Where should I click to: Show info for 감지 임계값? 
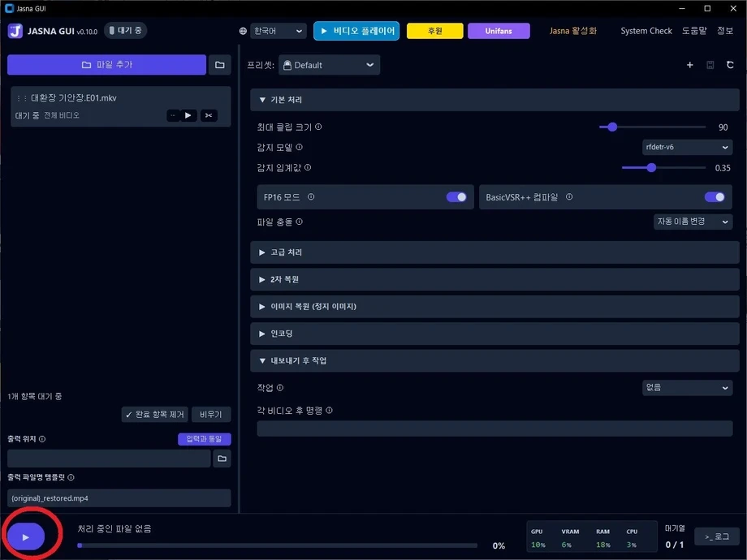coord(308,168)
